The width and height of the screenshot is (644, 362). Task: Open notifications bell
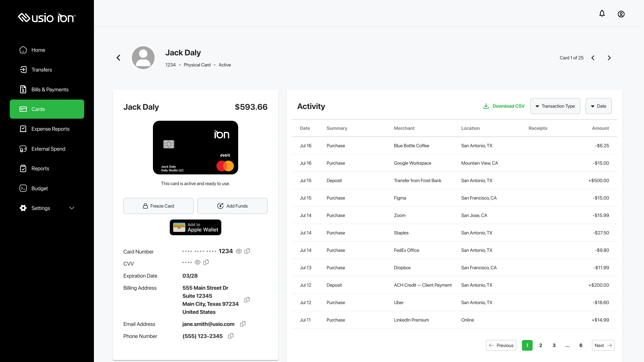pos(602,14)
